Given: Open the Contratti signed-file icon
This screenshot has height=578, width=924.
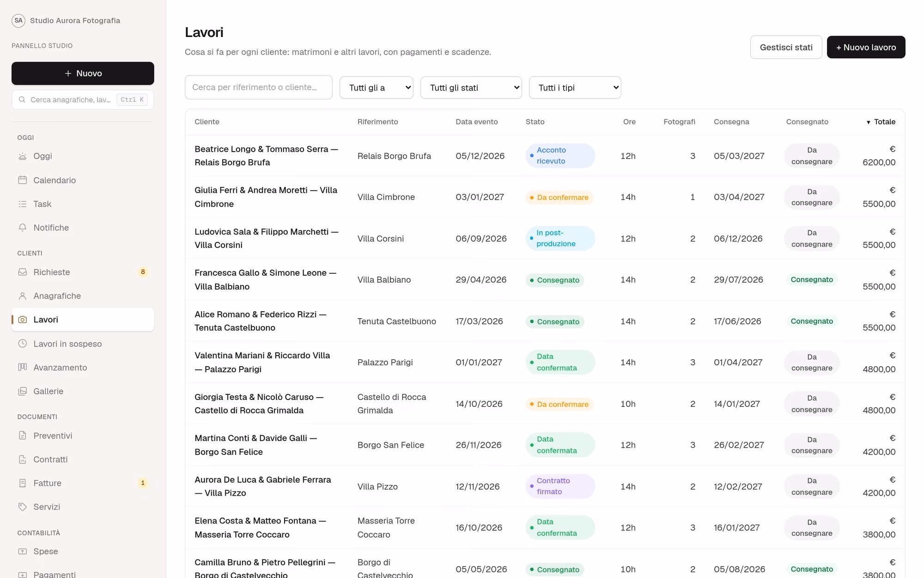Looking at the screenshot, I should click(22, 459).
